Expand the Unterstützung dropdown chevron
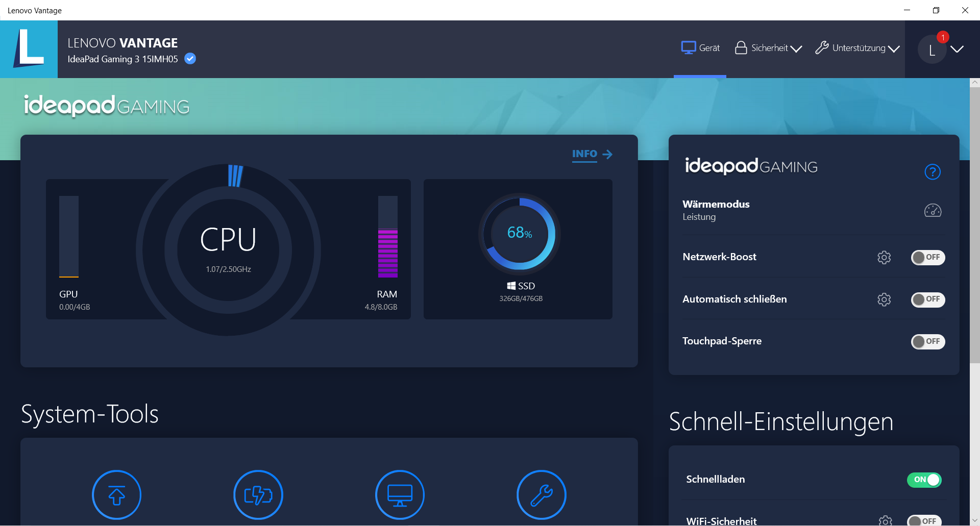980x526 pixels. pos(894,49)
